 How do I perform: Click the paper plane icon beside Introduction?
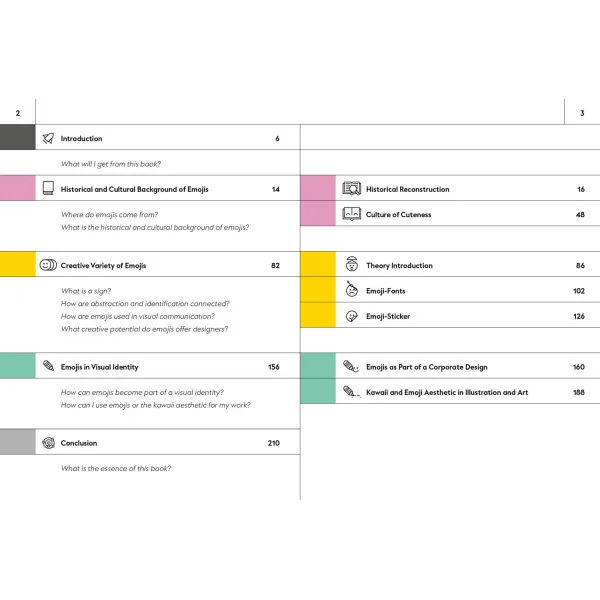click(48, 138)
